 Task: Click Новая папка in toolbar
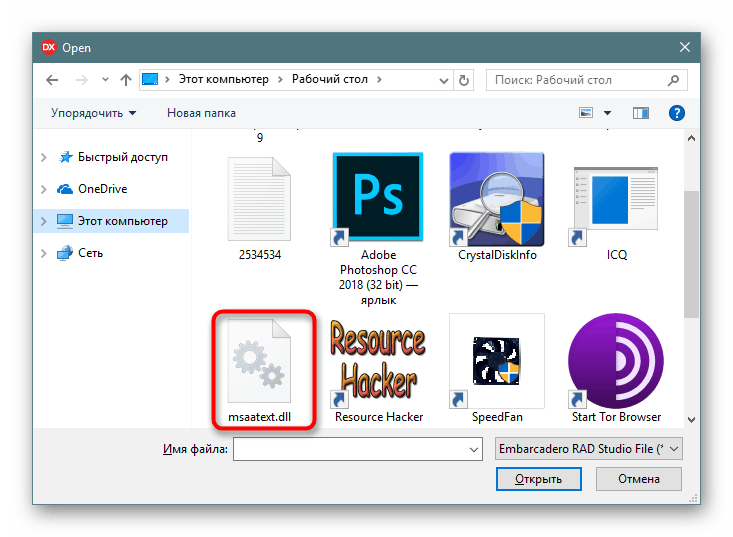point(201,113)
